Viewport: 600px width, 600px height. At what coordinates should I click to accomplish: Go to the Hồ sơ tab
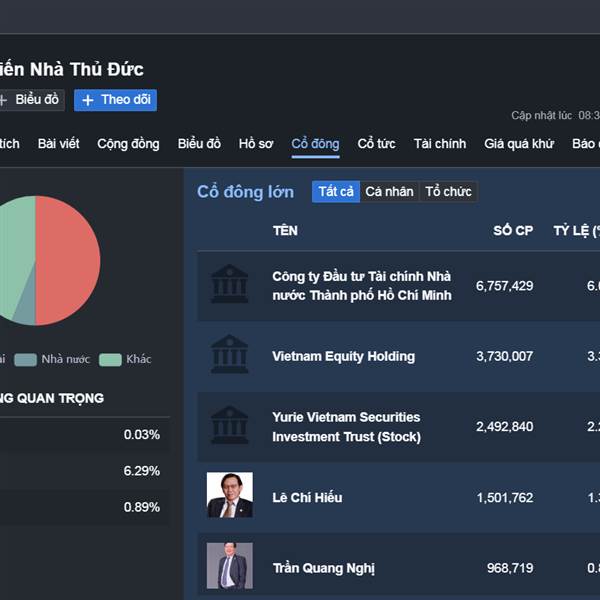(256, 144)
